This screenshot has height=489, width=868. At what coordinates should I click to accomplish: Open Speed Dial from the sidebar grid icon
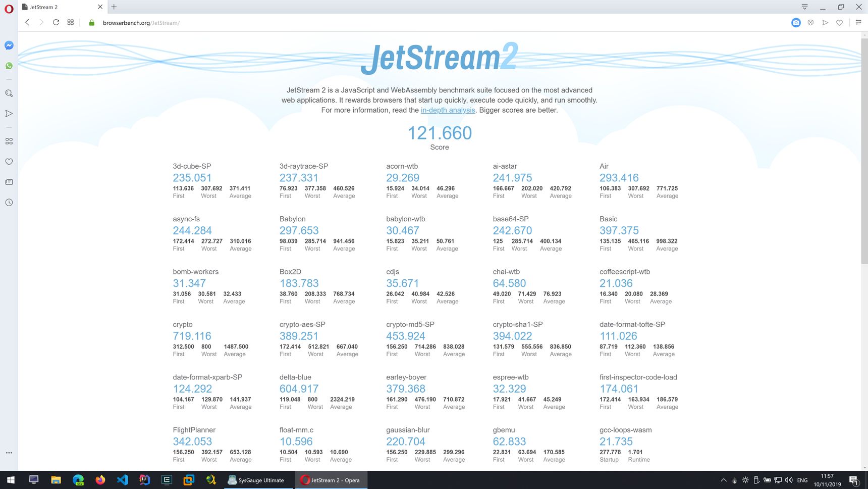tap(9, 141)
